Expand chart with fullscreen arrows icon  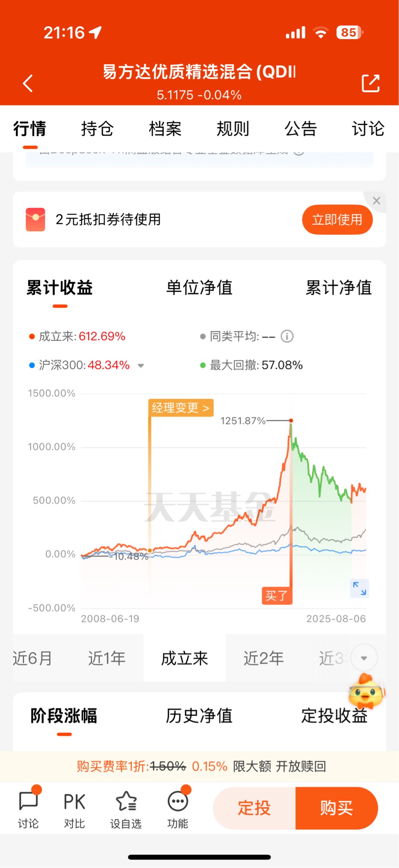point(360,588)
